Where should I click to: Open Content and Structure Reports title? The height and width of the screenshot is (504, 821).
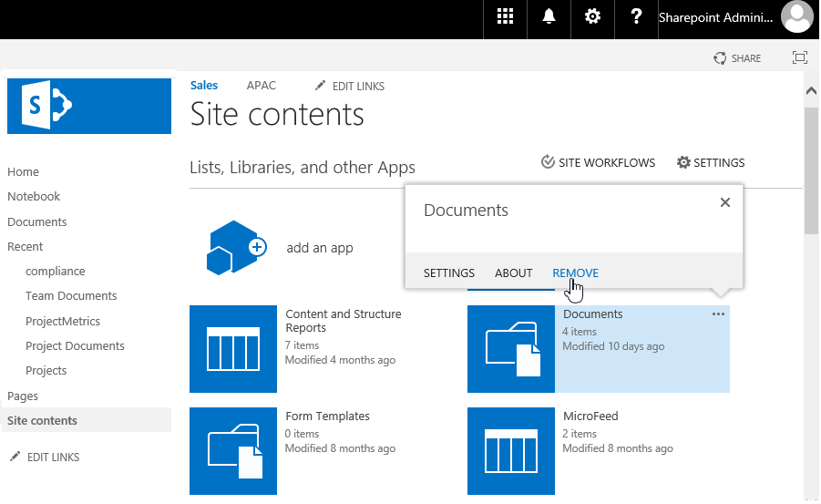(343, 321)
